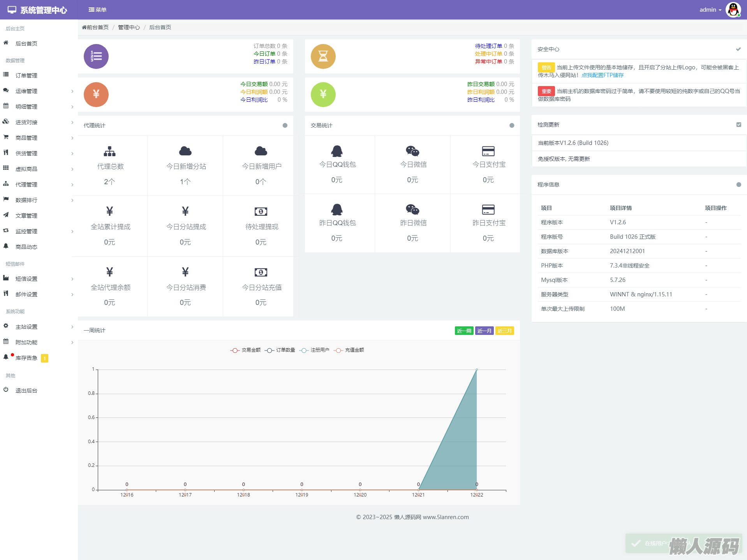
Task: Select the 近一月 chart range button
Action: point(484,331)
